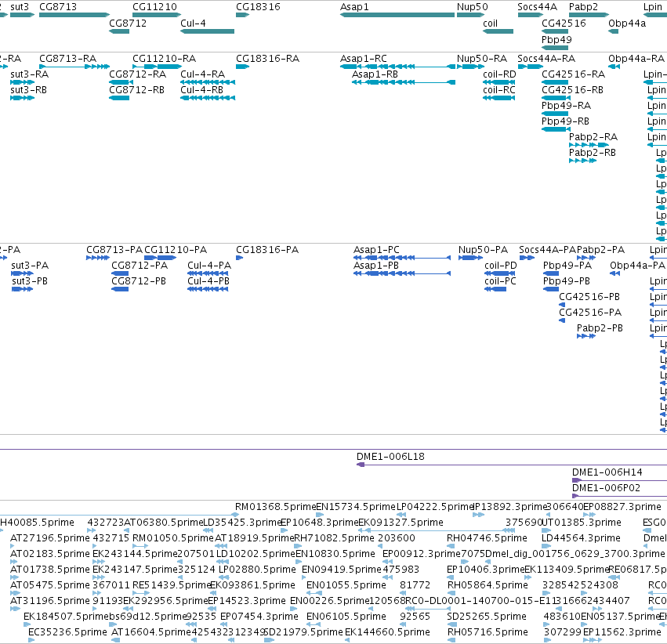
Task: Select the Obp44a gene label
Action: pyautogui.click(x=627, y=24)
